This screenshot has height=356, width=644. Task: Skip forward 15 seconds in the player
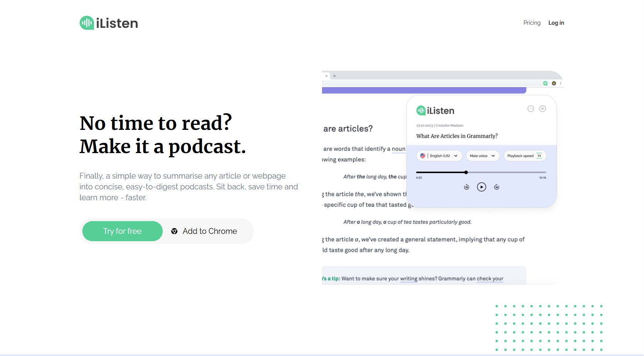(497, 187)
